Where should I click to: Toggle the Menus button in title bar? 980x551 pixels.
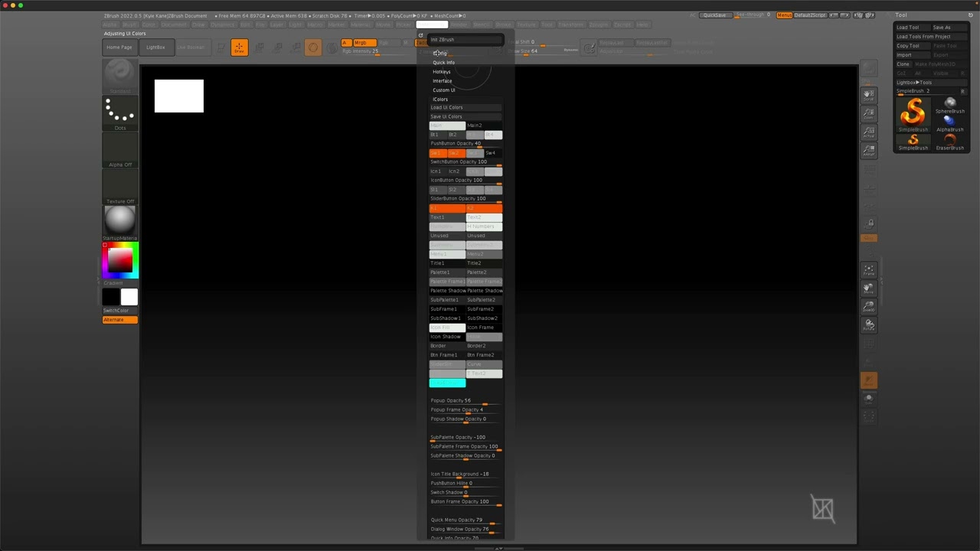tap(785, 15)
